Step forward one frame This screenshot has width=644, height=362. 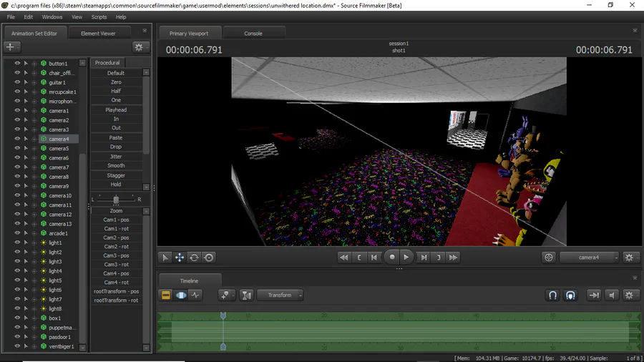(424, 258)
